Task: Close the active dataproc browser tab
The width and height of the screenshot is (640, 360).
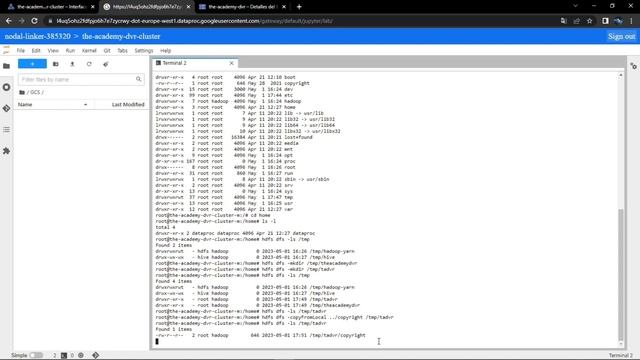Action: 189,7
